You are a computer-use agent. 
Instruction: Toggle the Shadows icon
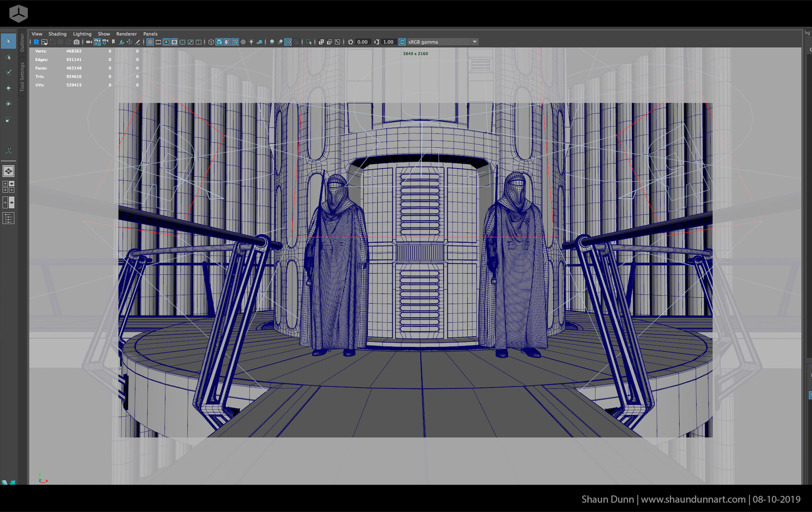259,42
